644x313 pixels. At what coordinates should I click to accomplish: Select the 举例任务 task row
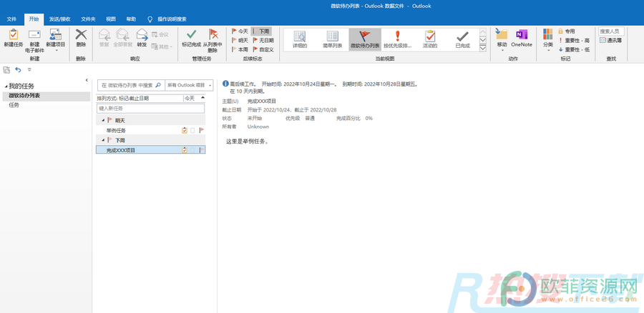pyautogui.click(x=150, y=131)
